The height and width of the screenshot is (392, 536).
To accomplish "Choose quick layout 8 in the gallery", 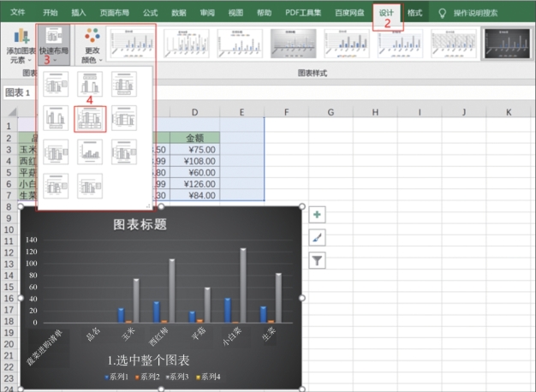I will 90,152.
